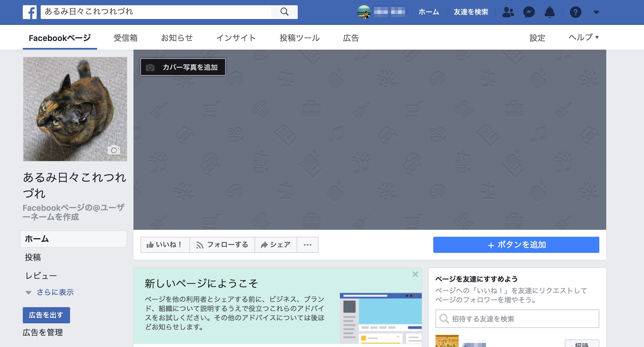
Task: Click the page title あるみ日々これつれづれ
Action: click(x=75, y=185)
